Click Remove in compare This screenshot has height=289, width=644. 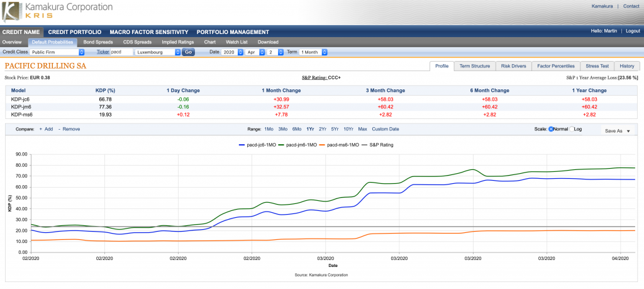coord(69,129)
